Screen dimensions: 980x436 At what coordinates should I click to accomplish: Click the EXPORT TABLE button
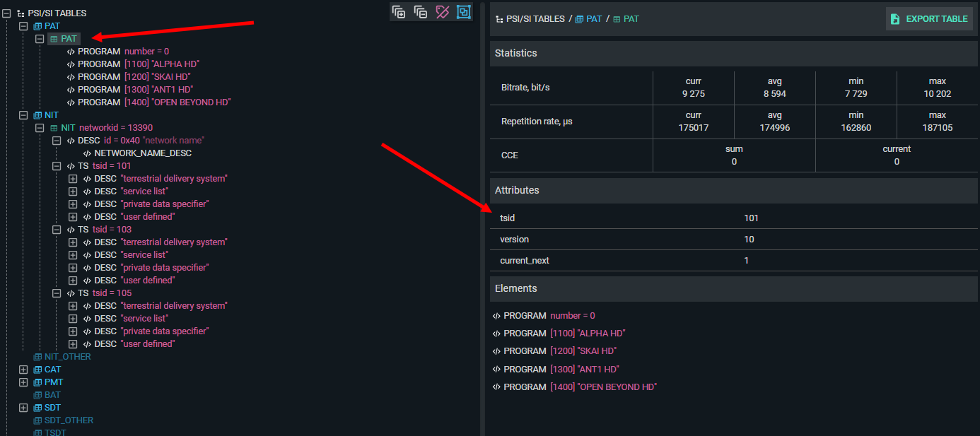coord(928,19)
